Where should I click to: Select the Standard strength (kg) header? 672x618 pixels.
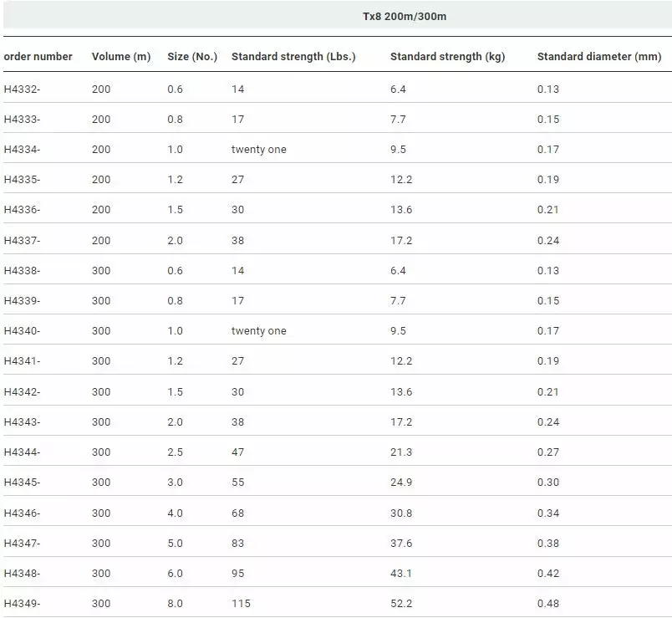coord(447,57)
